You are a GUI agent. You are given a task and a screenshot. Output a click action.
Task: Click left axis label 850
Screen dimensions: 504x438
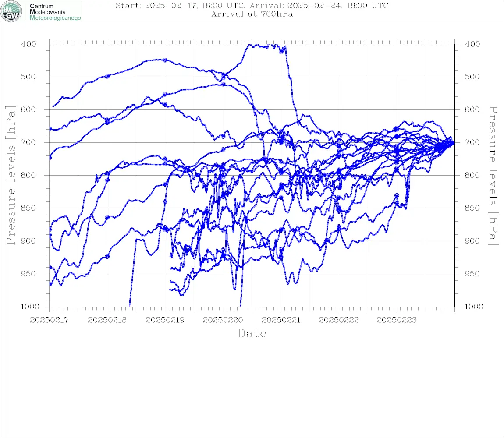(28, 208)
